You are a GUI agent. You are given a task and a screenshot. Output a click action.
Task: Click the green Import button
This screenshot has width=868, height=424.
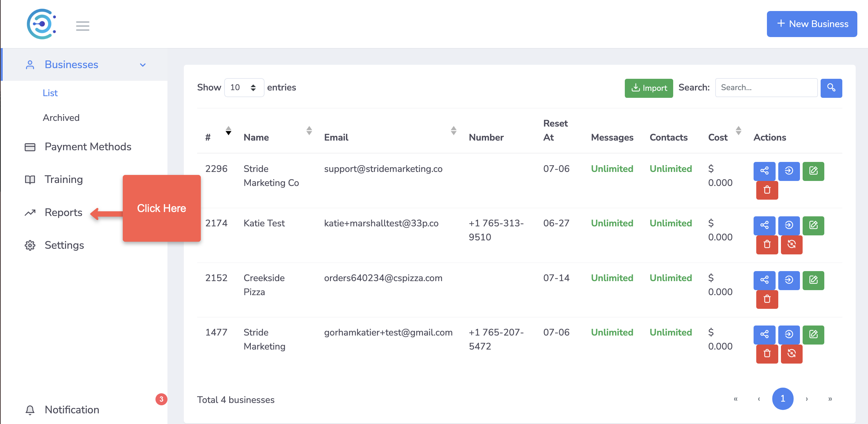(648, 88)
